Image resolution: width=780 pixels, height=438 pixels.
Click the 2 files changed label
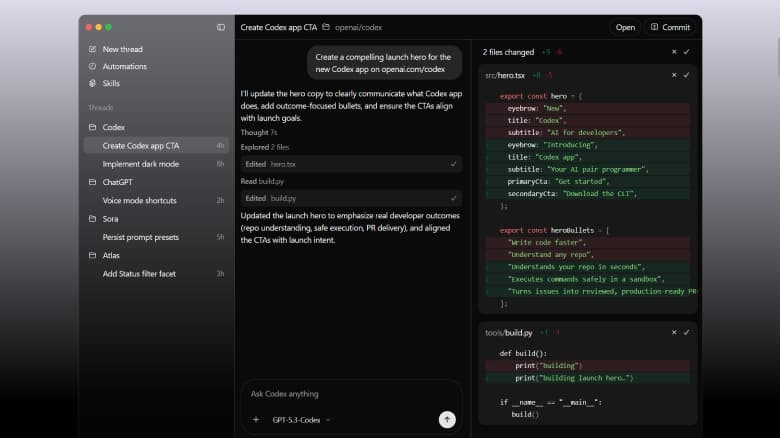[x=508, y=52]
